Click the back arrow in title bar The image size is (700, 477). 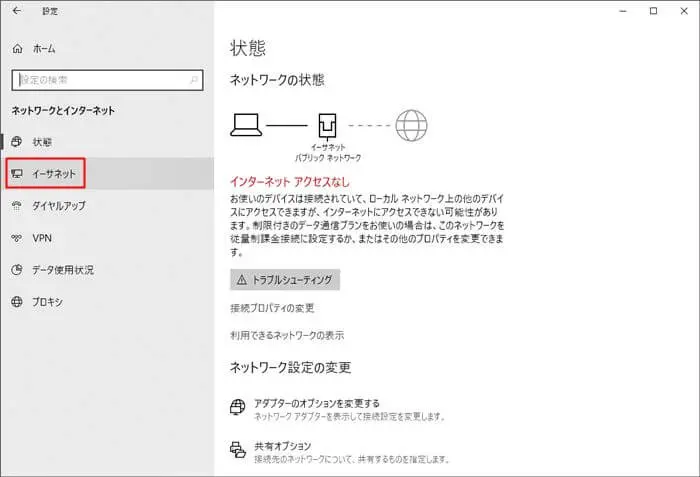tap(16, 12)
